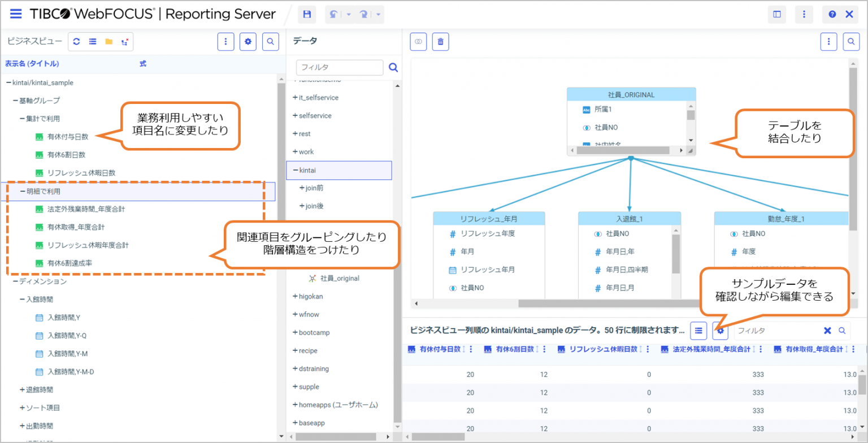Click the search icon next to the データ filter
Viewport: 868px width, 443px height.
(393, 67)
